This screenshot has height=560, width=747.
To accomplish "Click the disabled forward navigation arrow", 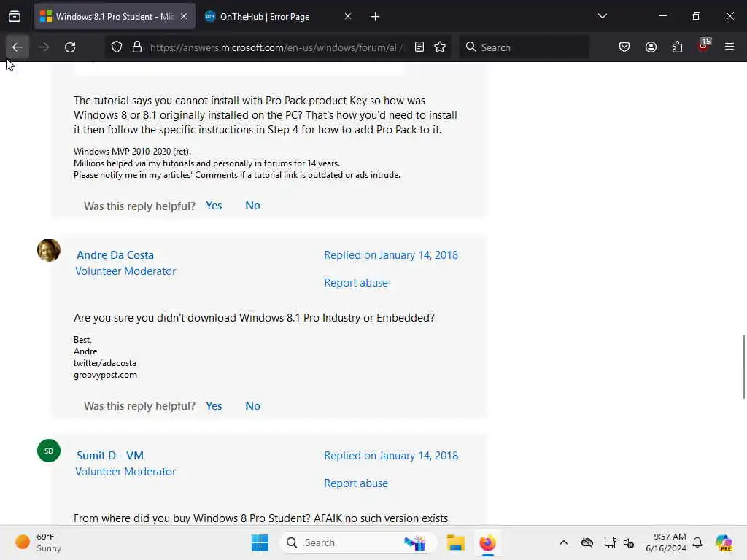I will click(43, 47).
